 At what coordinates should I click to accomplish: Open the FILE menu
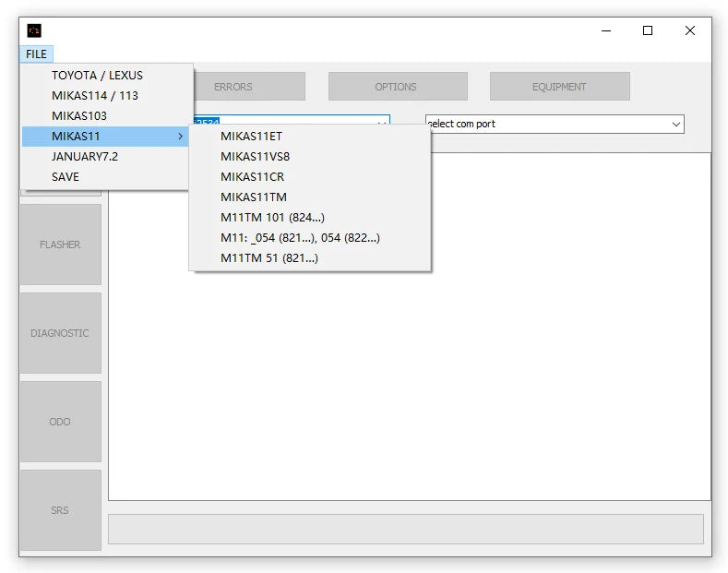pyautogui.click(x=36, y=54)
